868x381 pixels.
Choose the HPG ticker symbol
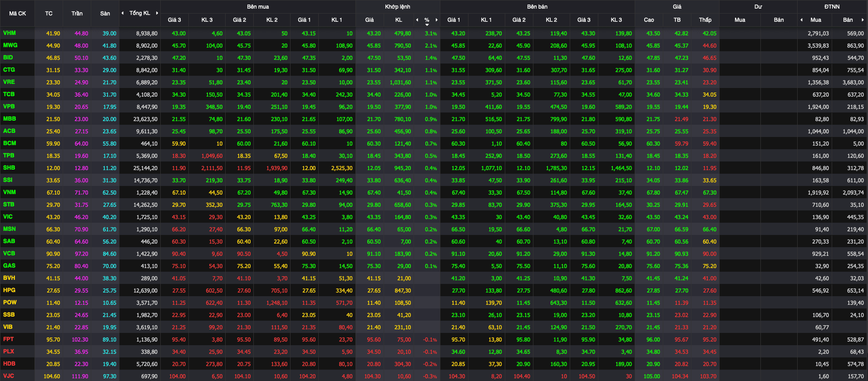click(9, 290)
